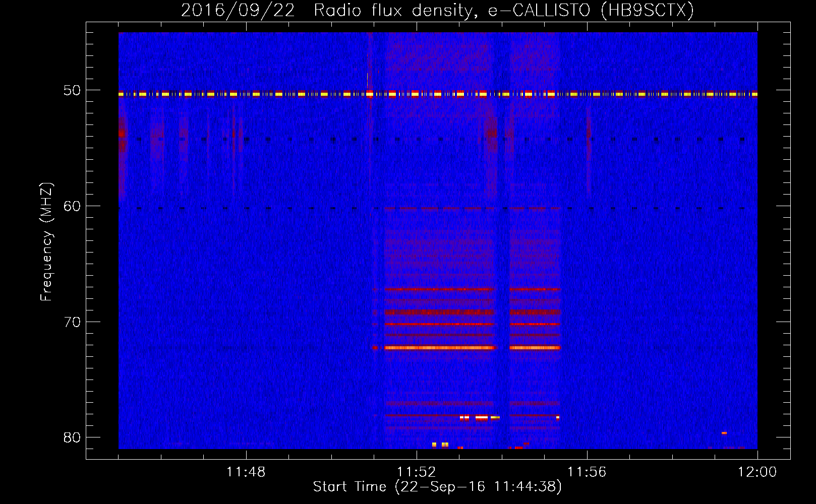Click the "Start Time (22-Sep-16 11:44:38)" label
This screenshot has width=816, height=504.
click(x=437, y=486)
